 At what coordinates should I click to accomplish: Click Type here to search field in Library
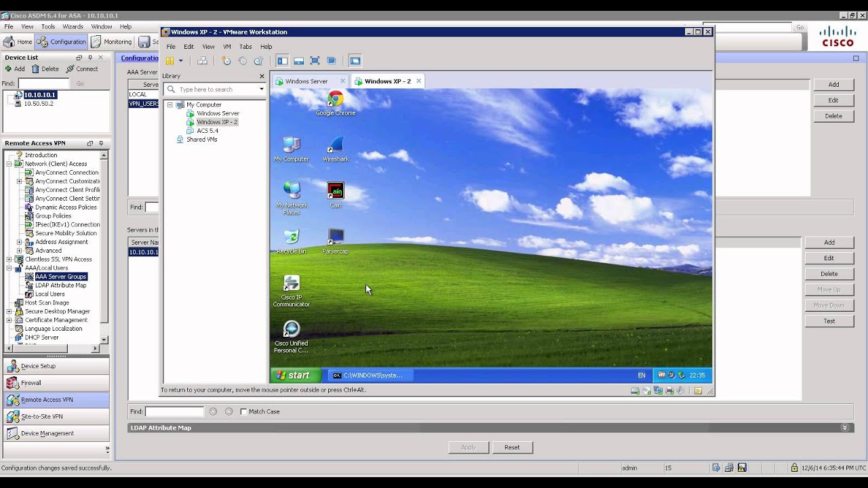pos(215,89)
